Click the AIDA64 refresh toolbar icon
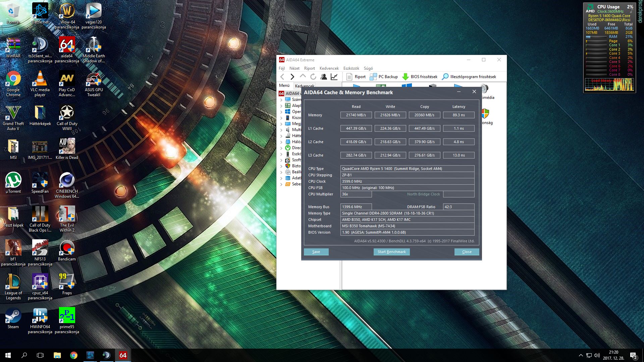 pyautogui.click(x=313, y=77)
